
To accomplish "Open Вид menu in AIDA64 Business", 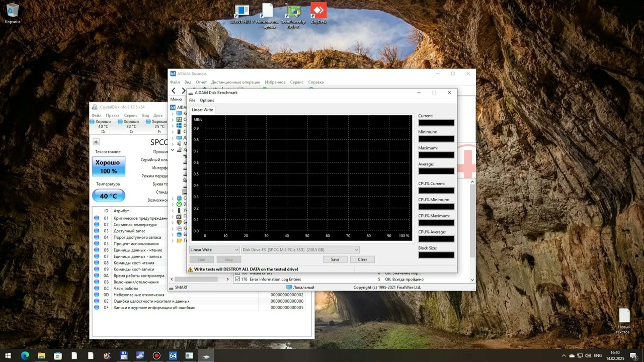I will click(x=188, y=82).
